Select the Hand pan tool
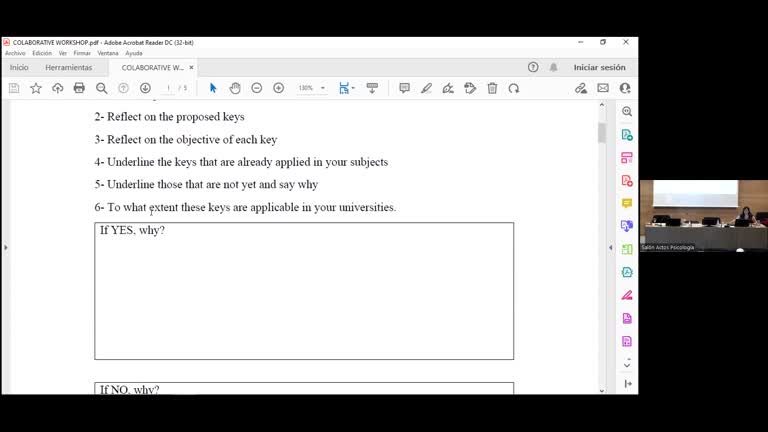768x432 pixels. pos(235,88)
